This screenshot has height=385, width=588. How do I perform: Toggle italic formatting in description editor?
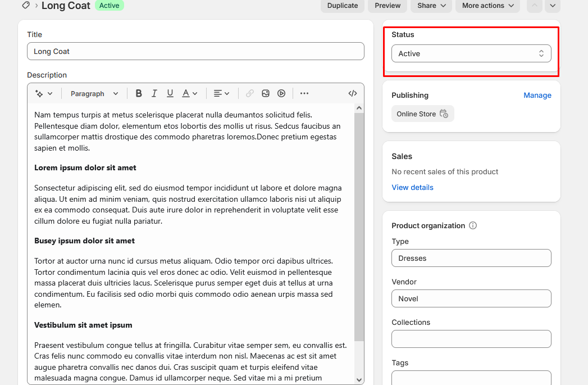click(154, 93)
